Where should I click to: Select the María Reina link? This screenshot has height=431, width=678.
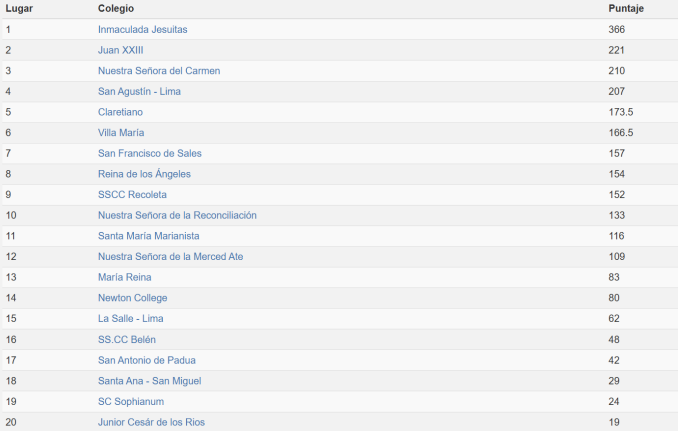pyautogui.click(x=125, y=277)
